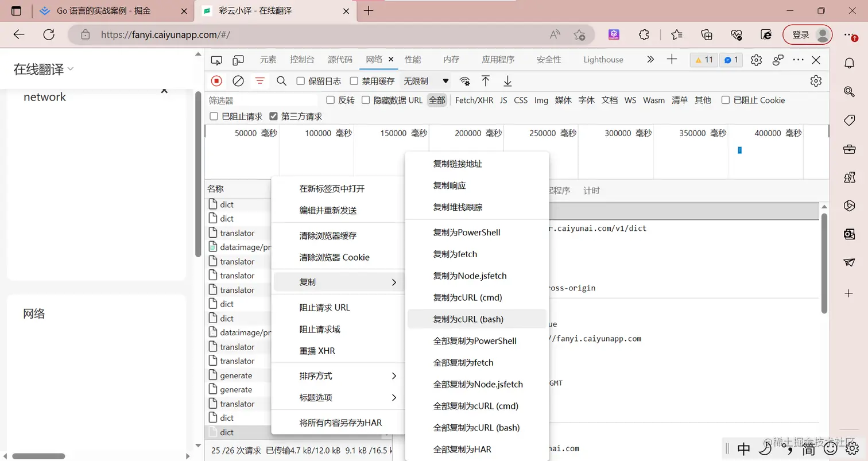The width and height of the screenshot is (868, 461).
Task: Stop recording the network log
Action: click(x=216, y=81)
